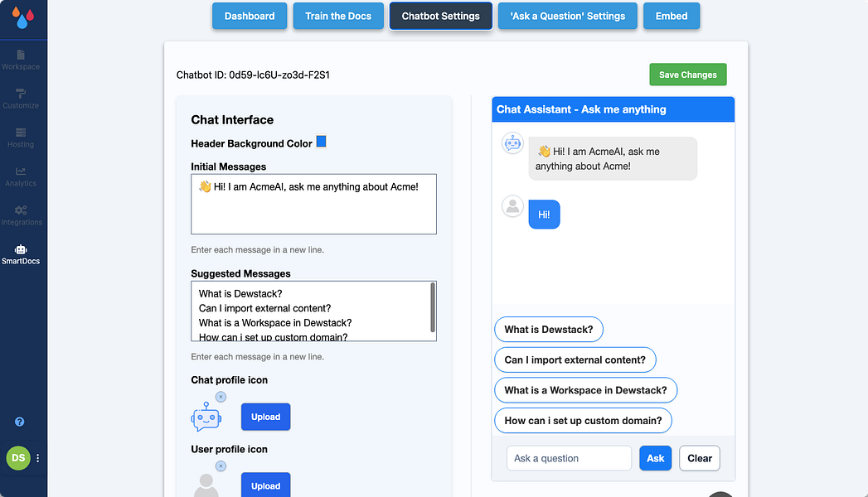
Task: Go to the Hosting sidebar icon
Action: (21, 133)
